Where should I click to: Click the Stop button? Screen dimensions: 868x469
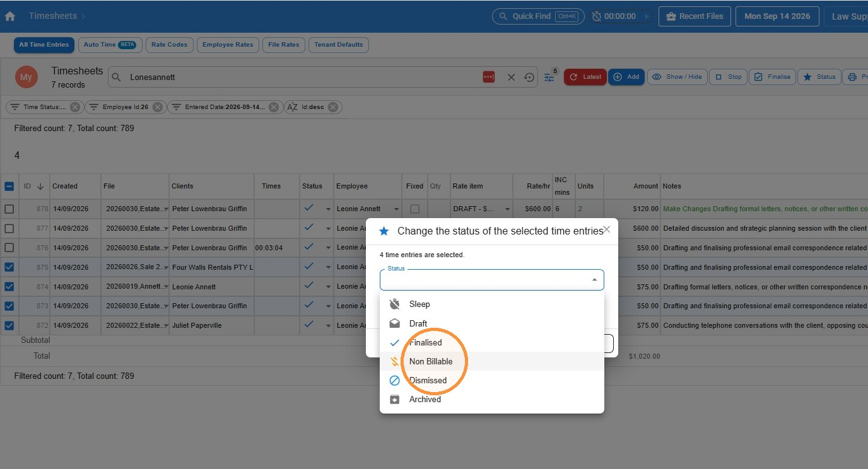click(x=728, y=77)
